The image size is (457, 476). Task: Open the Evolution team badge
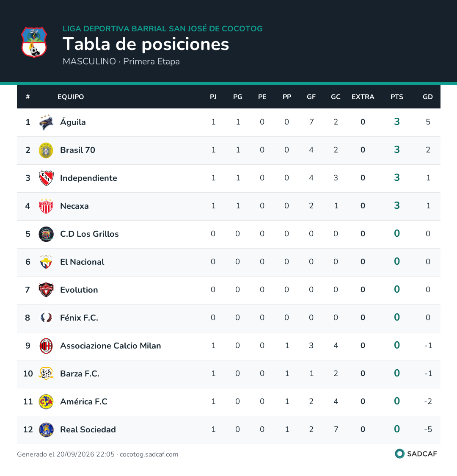[46, 290]
